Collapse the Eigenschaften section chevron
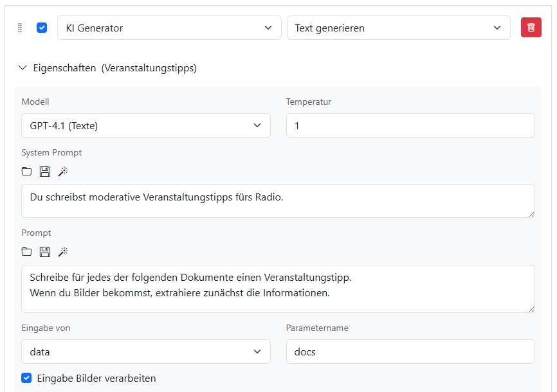The width and height of the screenshot is (557, 392). (x=23, y=67)
